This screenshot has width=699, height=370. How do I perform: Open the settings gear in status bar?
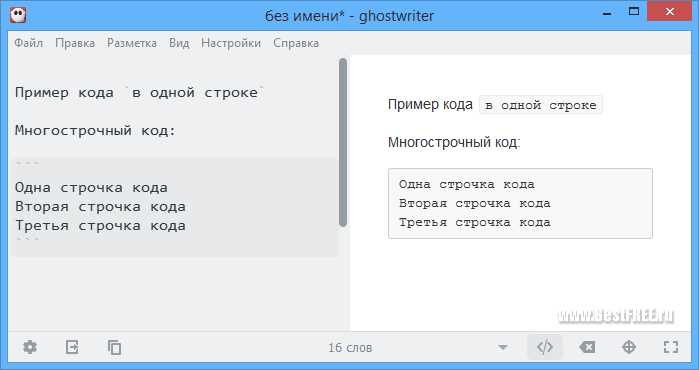[30, 347]
